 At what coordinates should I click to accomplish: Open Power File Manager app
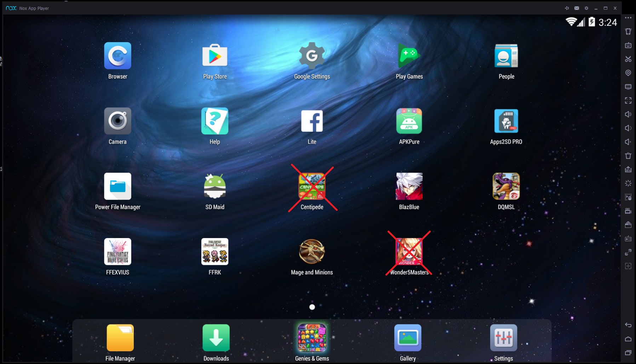(x=118, y=186)
